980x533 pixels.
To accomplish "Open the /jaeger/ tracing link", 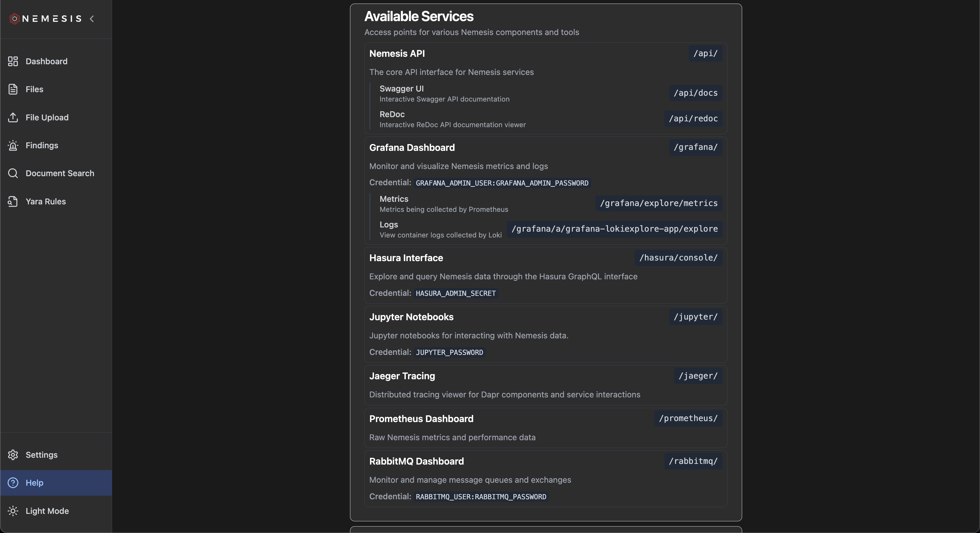I will 698,376.
